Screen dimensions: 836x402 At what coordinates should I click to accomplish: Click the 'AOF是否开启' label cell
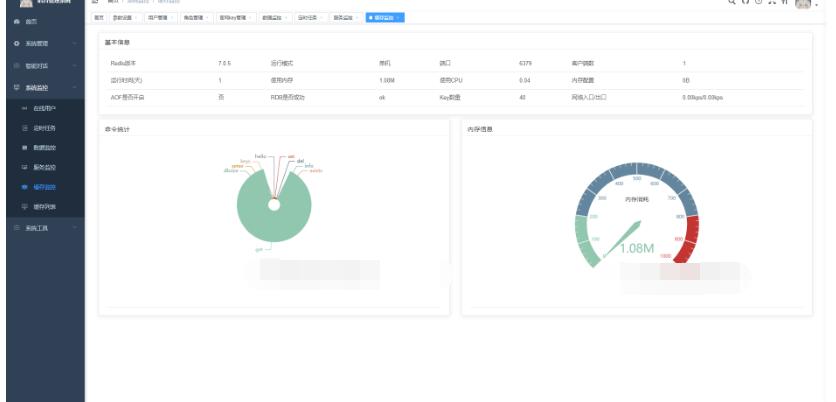click(x=127, y=98)
